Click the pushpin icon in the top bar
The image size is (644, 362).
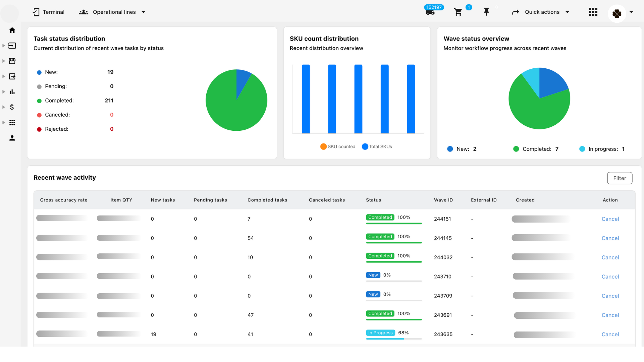click(486, 12)
